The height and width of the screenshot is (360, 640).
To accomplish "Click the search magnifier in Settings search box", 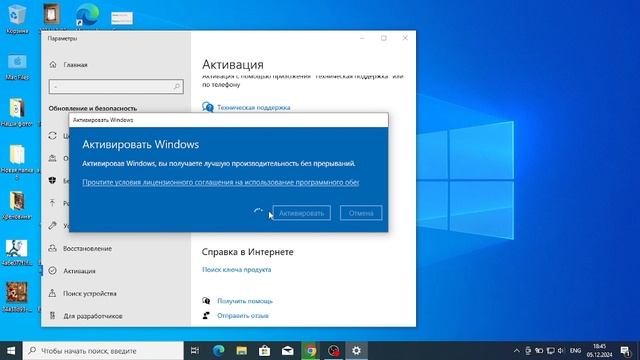I will coord(177,87).
